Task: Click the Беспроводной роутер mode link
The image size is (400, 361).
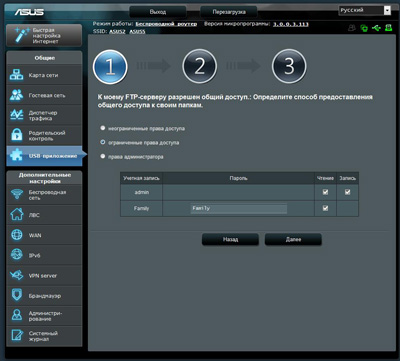Action: coord(166,24)
